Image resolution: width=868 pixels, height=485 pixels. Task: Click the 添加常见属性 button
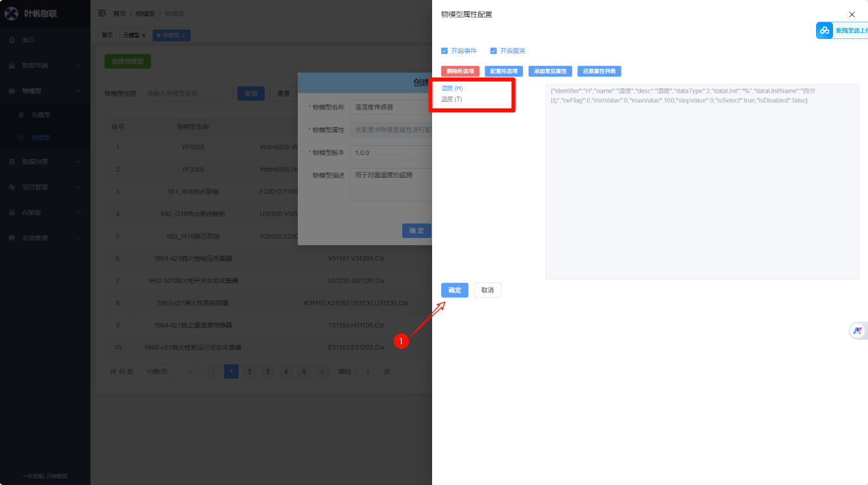tap(550, 71)
